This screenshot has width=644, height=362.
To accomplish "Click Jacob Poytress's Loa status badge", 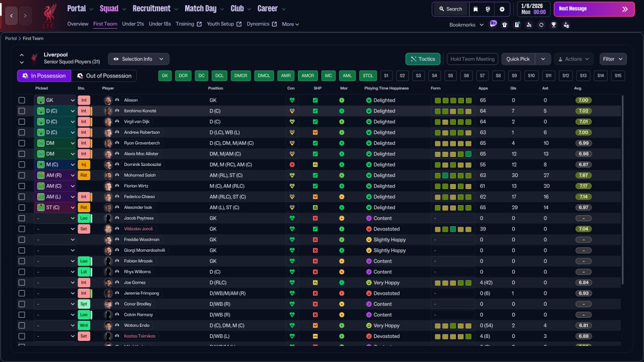I will coord(84,218).
